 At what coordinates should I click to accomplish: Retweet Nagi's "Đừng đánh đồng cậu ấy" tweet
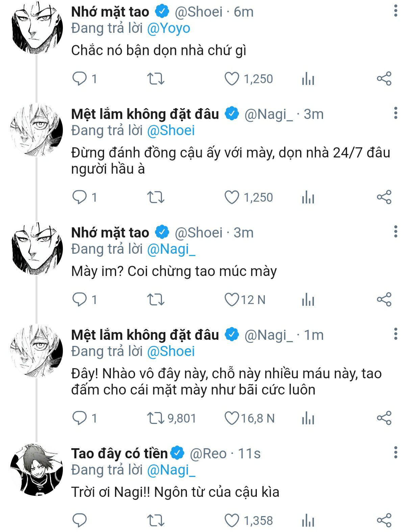coord(155,197)
